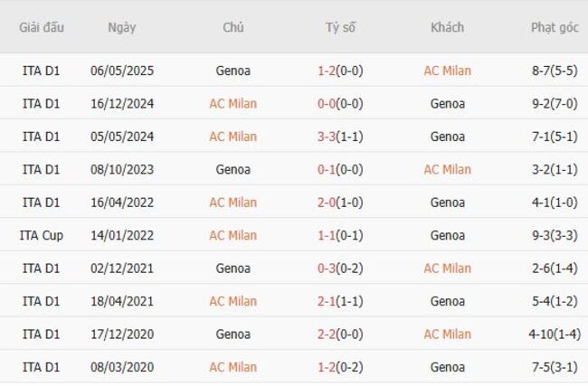Click the "Giải đấu" column header

pos(42,27)
